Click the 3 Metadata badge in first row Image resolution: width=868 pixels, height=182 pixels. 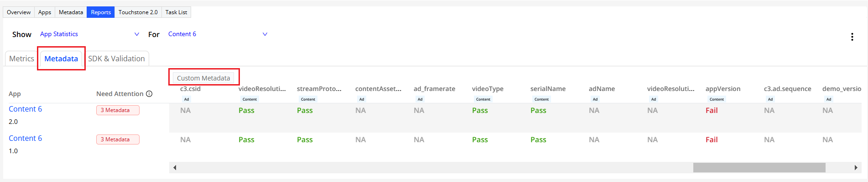click(x=118, y=110)
